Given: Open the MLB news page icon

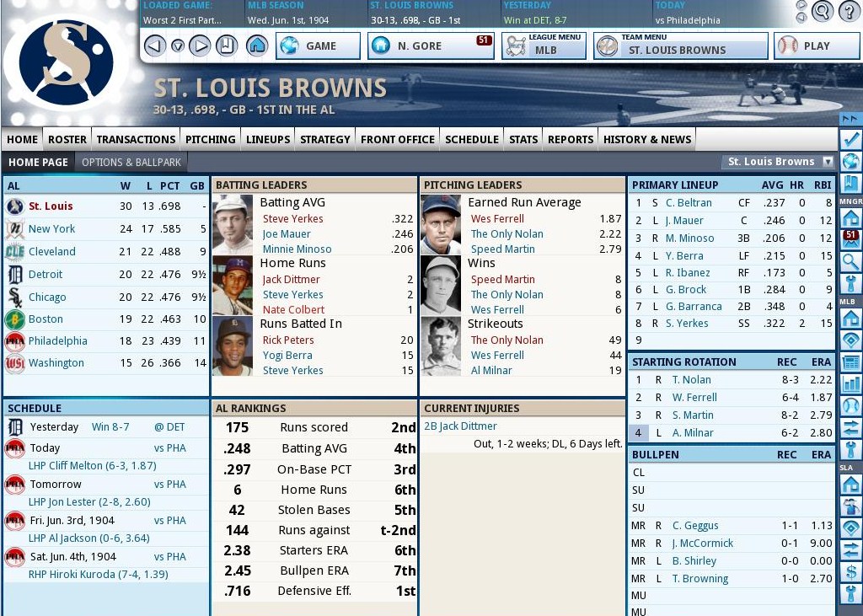Looking at the screenshot, I should (851, 362).
